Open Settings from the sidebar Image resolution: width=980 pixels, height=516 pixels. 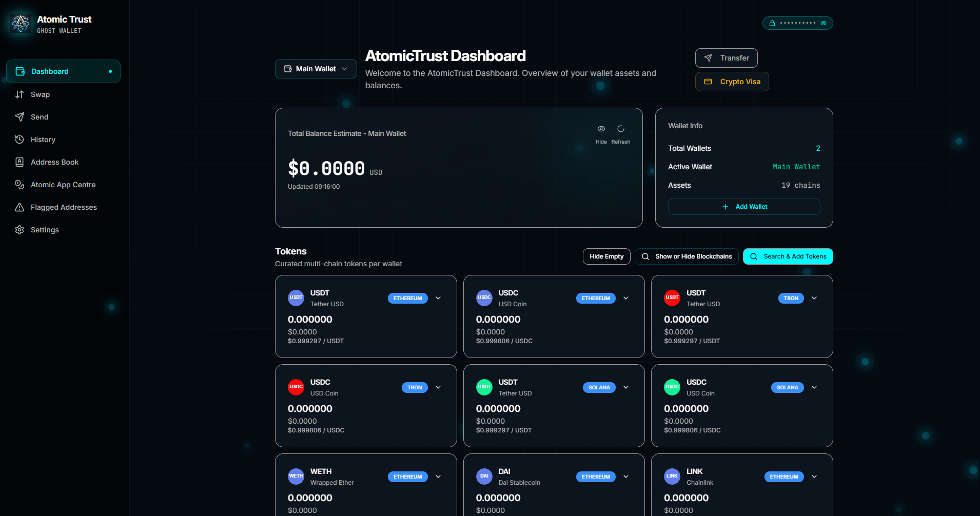click(63, 230)
